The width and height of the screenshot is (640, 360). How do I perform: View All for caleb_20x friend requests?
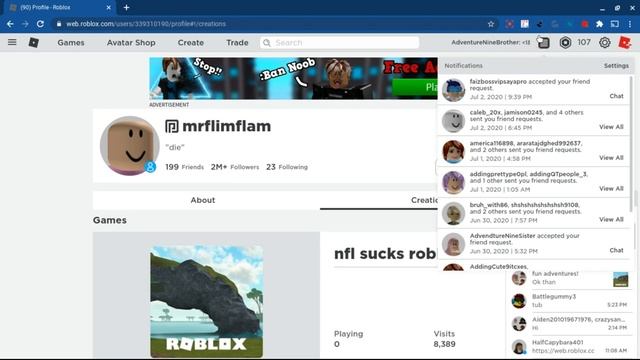click(611, 127)
